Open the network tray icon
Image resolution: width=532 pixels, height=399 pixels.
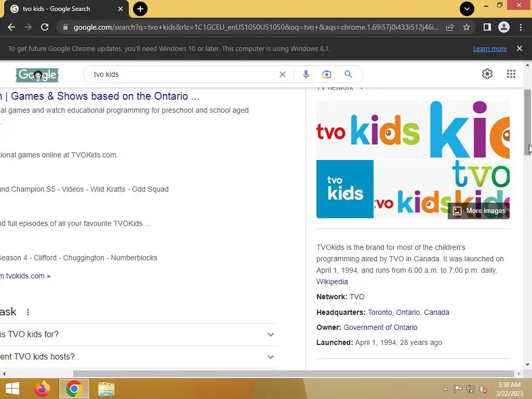470,389
